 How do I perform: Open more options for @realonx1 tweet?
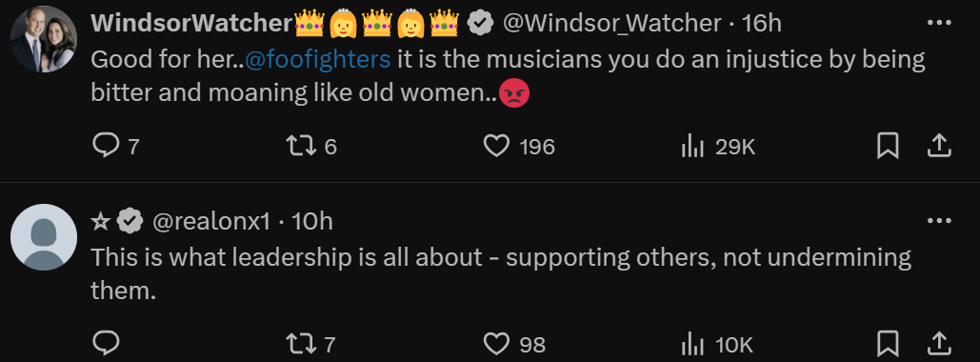click(939, 221)
